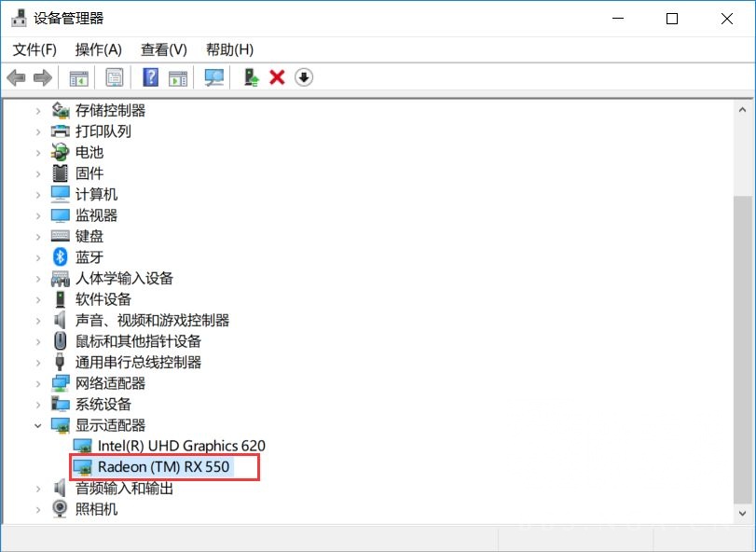756x552 pixels.
Task: Click the monitor icon beside 监视器
Action: coord(61,215)
